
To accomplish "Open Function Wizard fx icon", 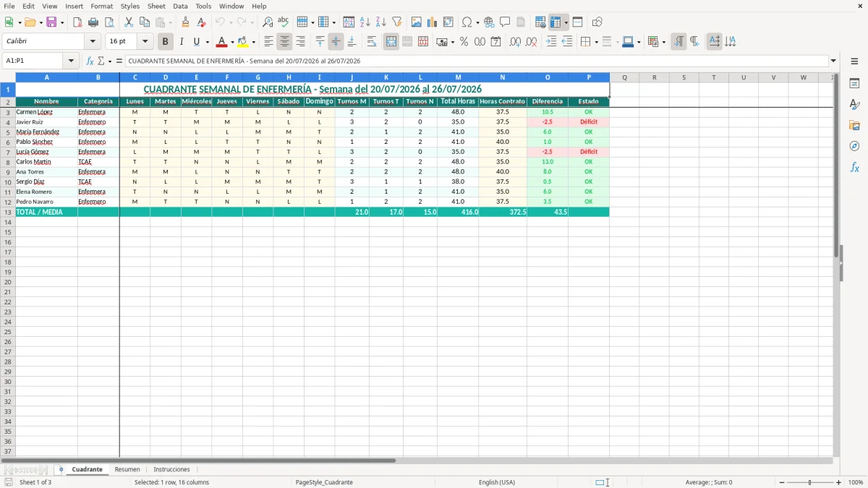I will coord(90,61).
